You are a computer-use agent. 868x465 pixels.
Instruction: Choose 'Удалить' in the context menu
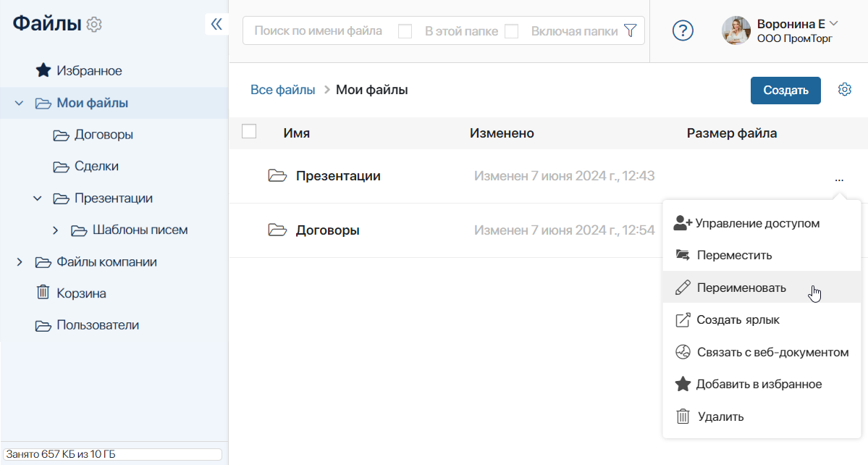762,416
